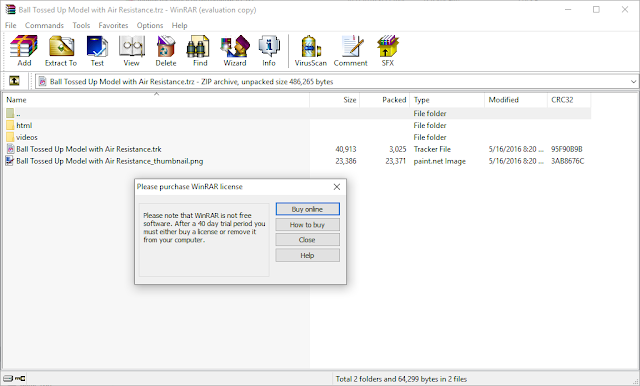Click the drive icon in status bar
Viewport: 640px width, 386px height.
(9, 379)
